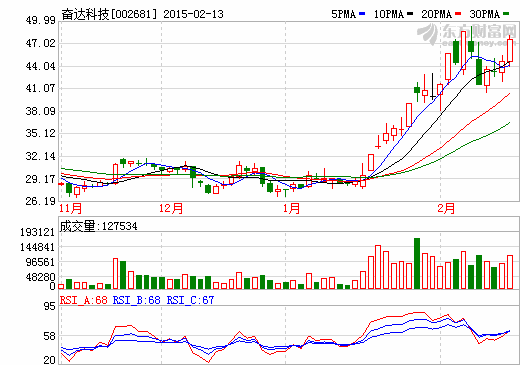Click the 144841 volume axis label
This screenshot has height=365, width=520.
[x=37, y=247]
